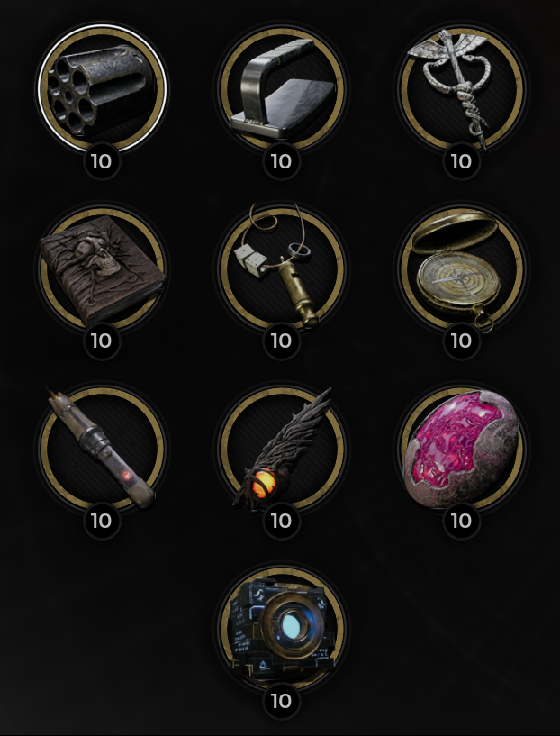Click level 10 badge under syringe tube

coord(102,521)
